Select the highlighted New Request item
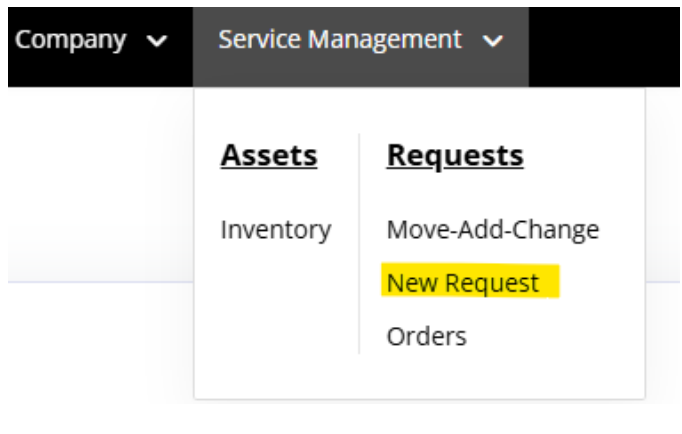This screenshot has height=434, width=682. coord(462,284)
